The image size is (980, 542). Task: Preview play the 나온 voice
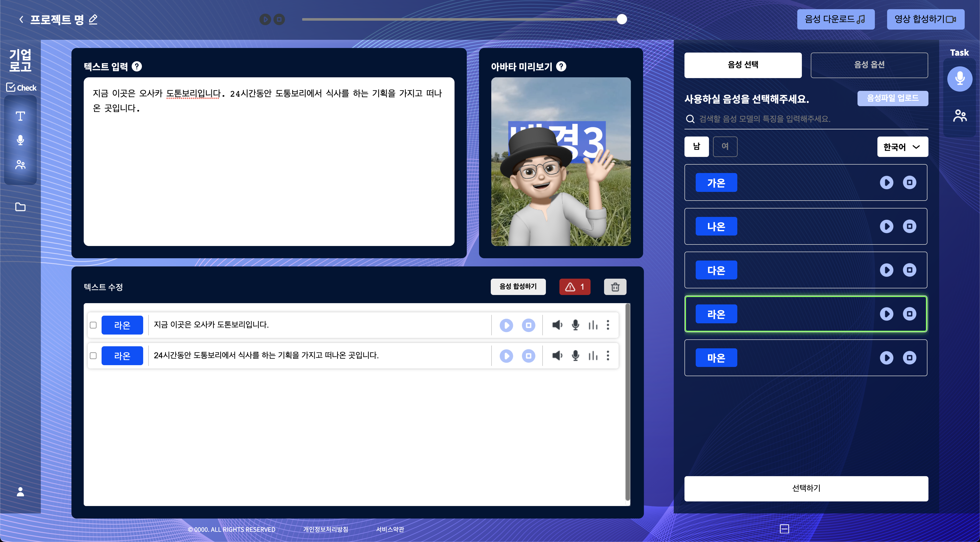[x=887, y=226]
